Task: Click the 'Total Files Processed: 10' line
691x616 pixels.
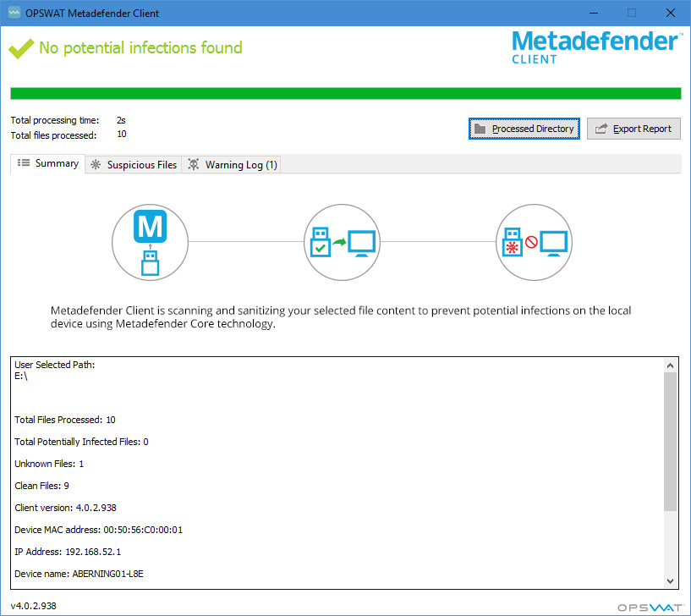Action: pos(65,420)
